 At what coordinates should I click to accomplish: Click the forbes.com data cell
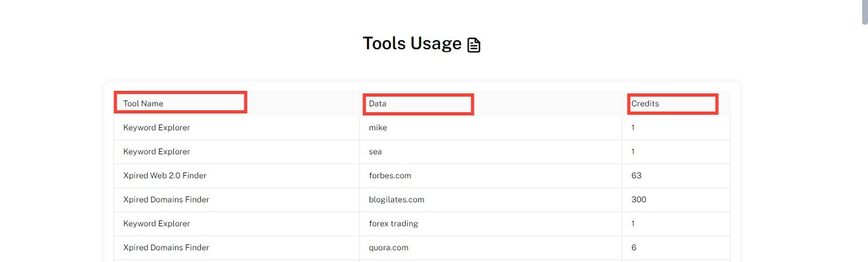point(491,176)
